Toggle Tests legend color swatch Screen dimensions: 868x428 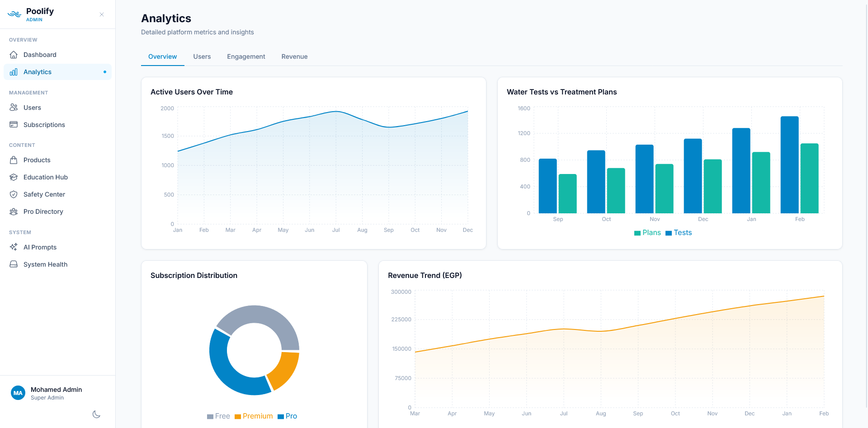[x=669, y=233]
